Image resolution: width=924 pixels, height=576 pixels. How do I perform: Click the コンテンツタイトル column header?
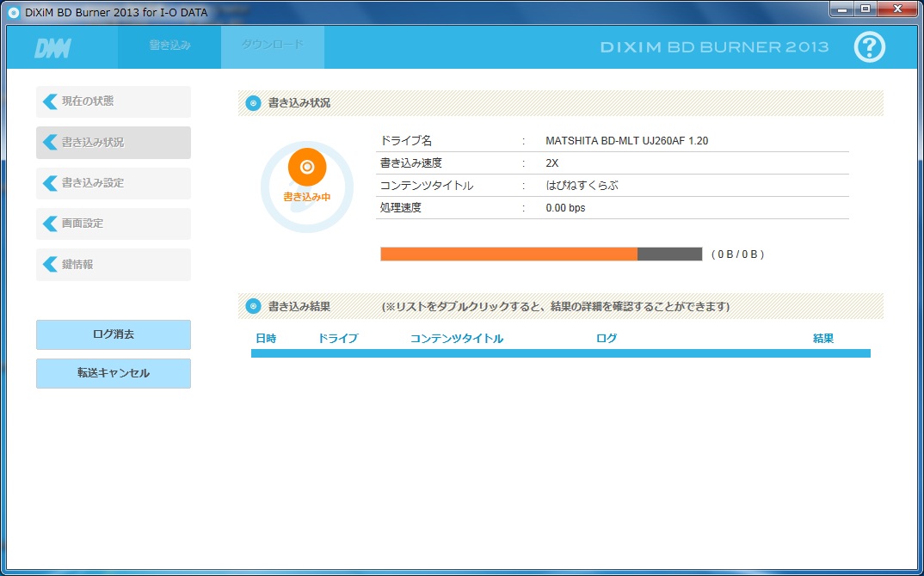[457, 339]
